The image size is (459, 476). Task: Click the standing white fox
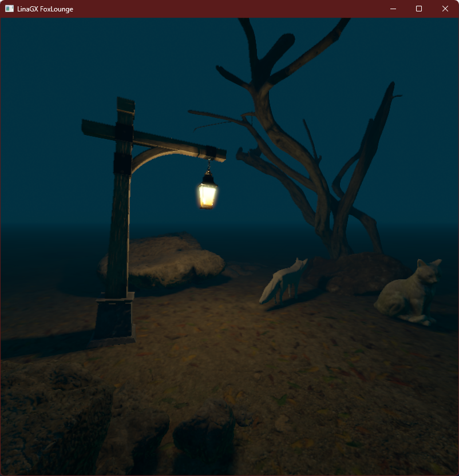tap(283, 280)
